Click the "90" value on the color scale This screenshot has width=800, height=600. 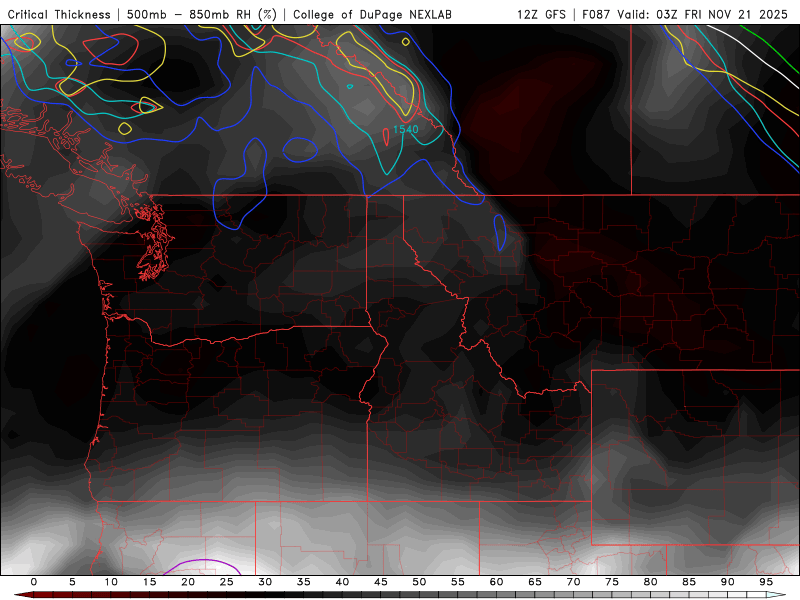point(728,582)
